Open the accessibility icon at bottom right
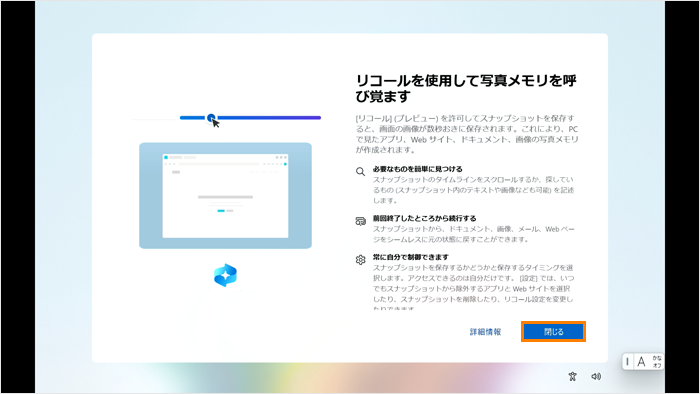Screen dimensions: 700x394 pyautogui.click(x=572, y=377)
